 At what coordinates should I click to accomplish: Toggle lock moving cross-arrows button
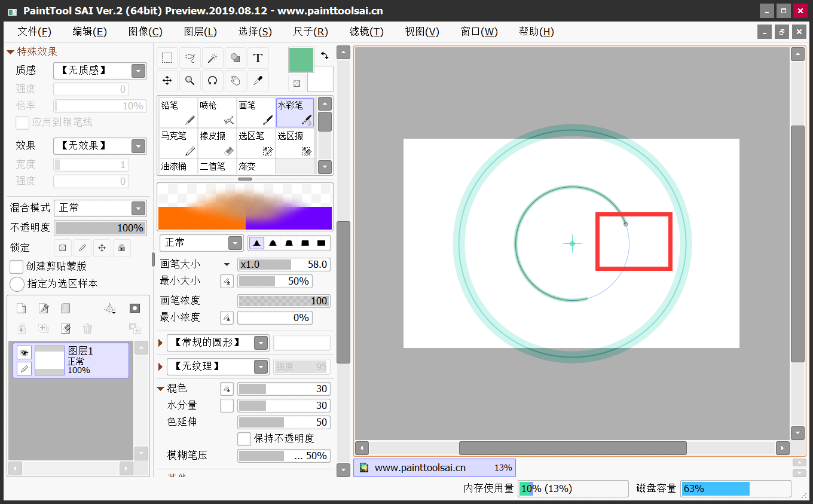click(x=102, y=248)
